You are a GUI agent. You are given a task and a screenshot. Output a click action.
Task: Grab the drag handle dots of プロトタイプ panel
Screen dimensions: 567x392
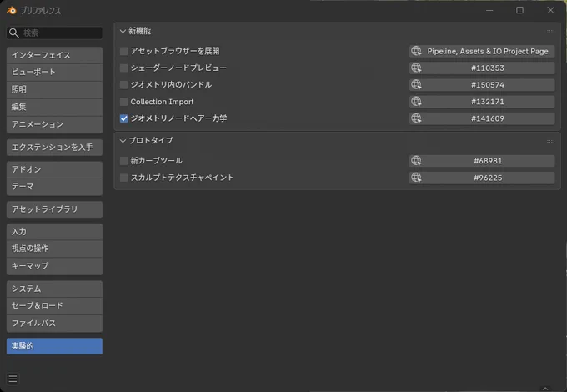click(550, 141)
